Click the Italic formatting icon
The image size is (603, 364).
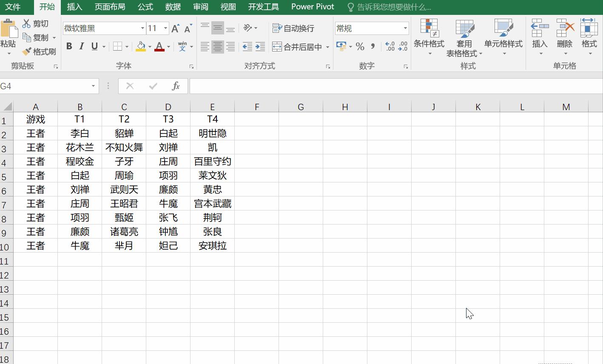point(81,46)
